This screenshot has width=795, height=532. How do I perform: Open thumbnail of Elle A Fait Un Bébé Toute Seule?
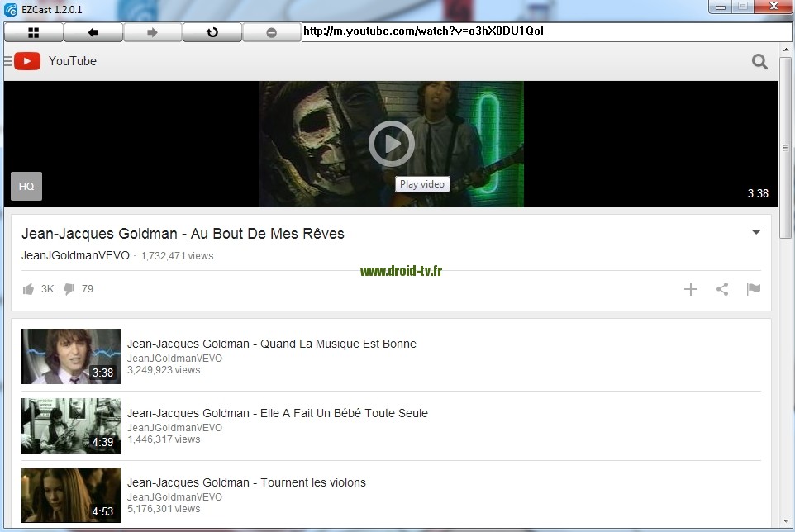click(71, 425)
